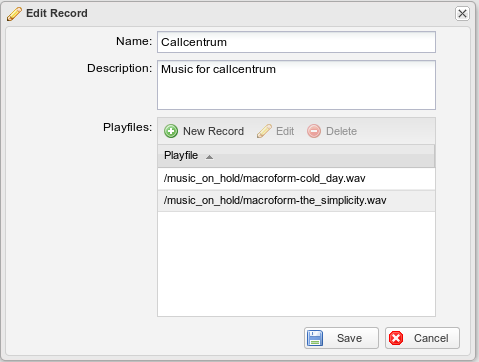Select the macroform-the_simplicity.wav row

pos(296,201)
